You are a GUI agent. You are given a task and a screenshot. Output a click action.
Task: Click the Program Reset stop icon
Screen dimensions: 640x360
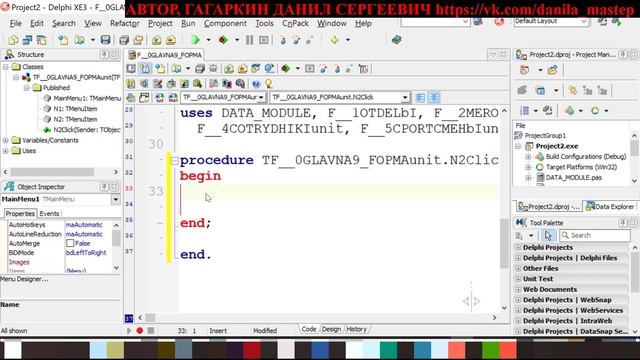[x=264, y=40]
